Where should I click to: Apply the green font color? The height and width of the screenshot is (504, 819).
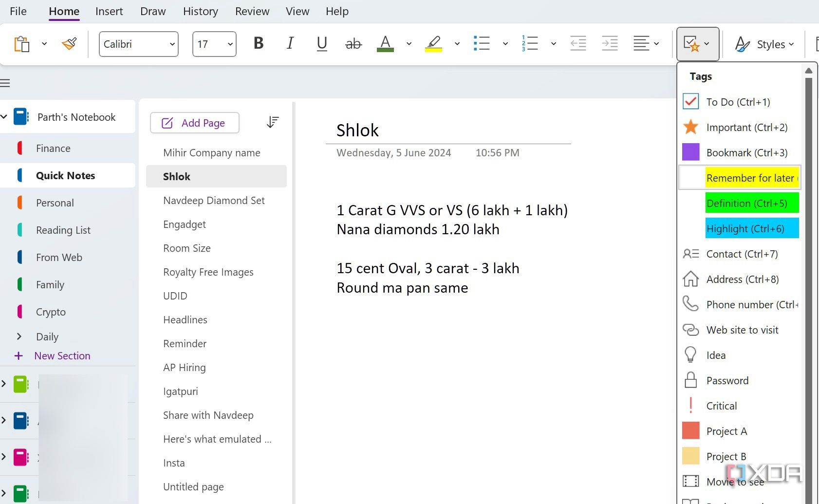385,44
